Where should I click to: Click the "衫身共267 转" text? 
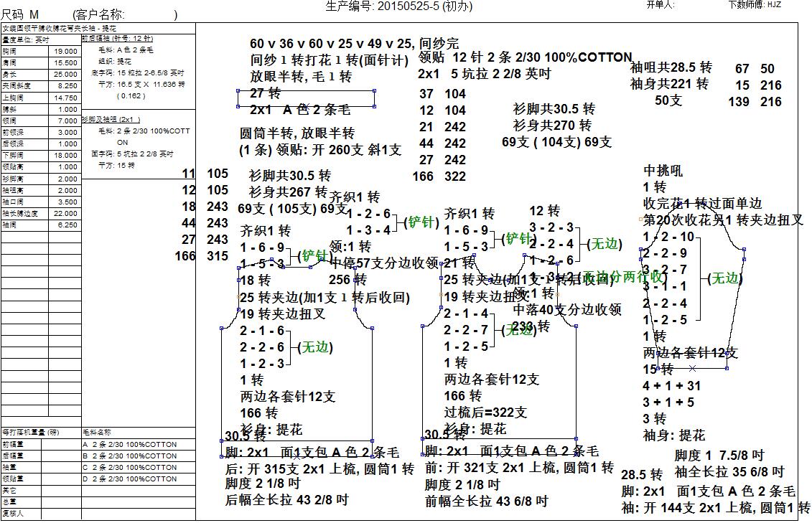pyautogui.click(x=289, y=192)
